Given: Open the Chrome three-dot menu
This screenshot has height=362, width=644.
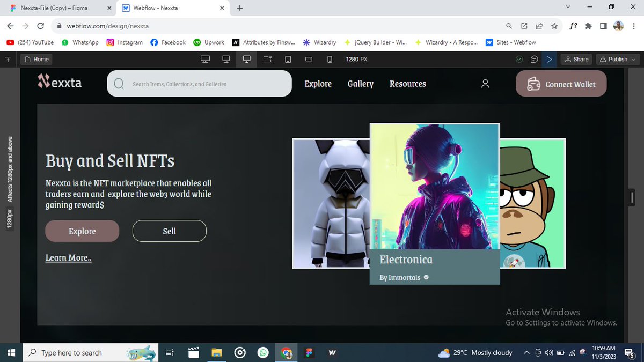Looking at the screenshot, I should click(634, 26).
